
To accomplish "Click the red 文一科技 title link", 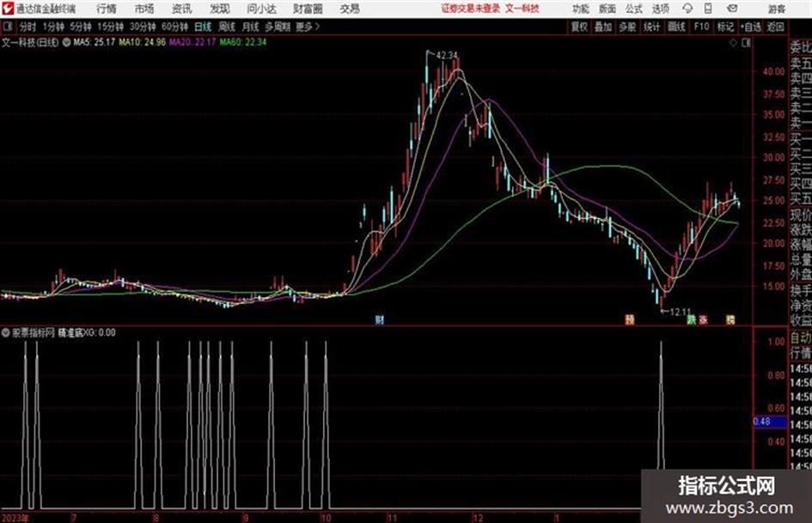I will tap(522, 9).
